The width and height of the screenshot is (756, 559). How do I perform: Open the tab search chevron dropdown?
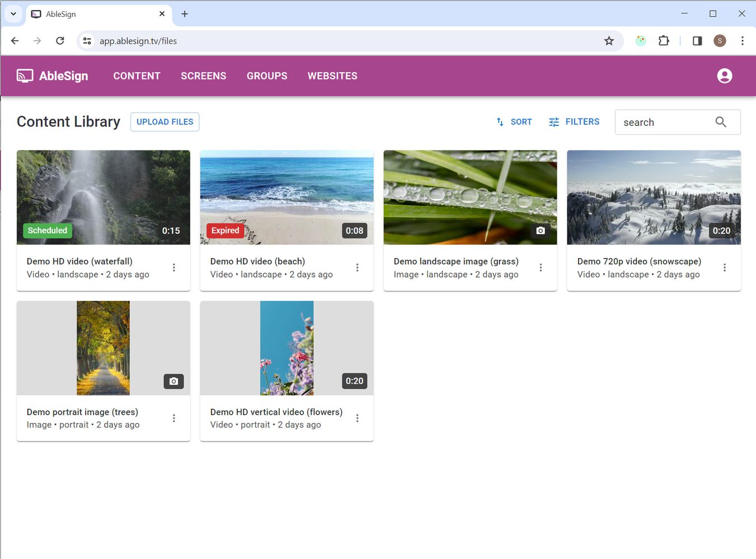13,14
